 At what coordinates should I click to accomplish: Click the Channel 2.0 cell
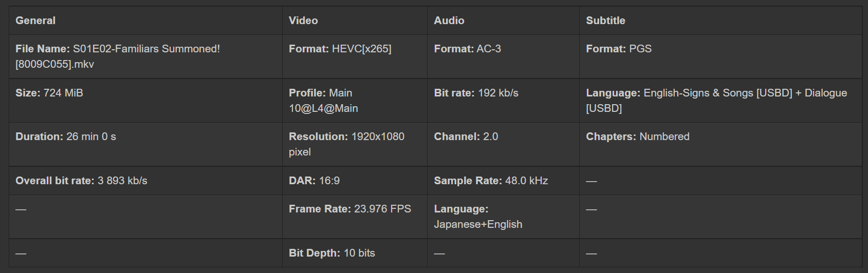(466, 136)
